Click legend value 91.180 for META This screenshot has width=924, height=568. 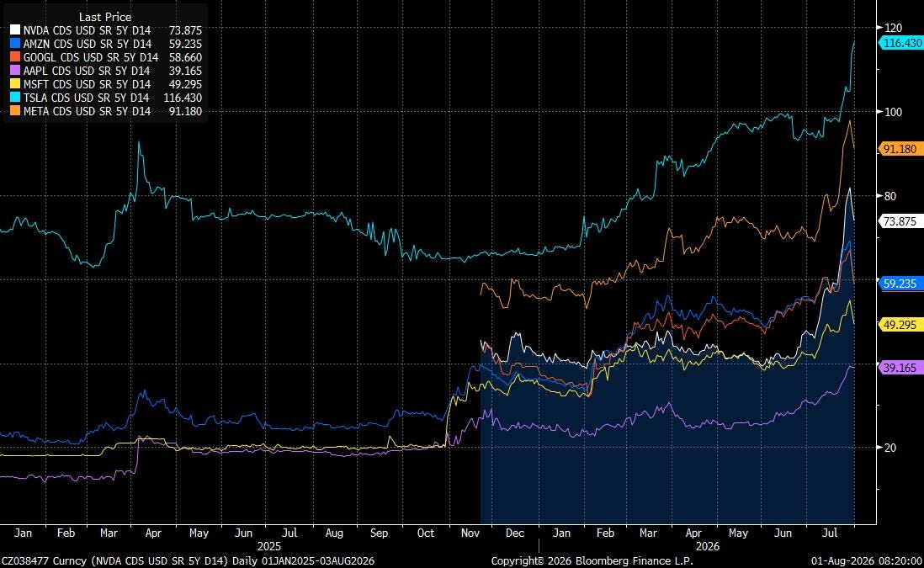click(185, 111)
